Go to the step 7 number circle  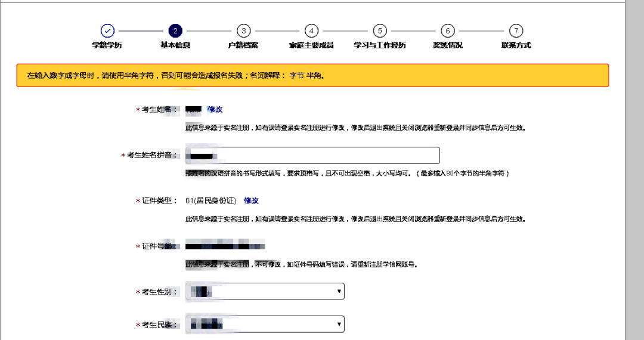pos(516,30)
